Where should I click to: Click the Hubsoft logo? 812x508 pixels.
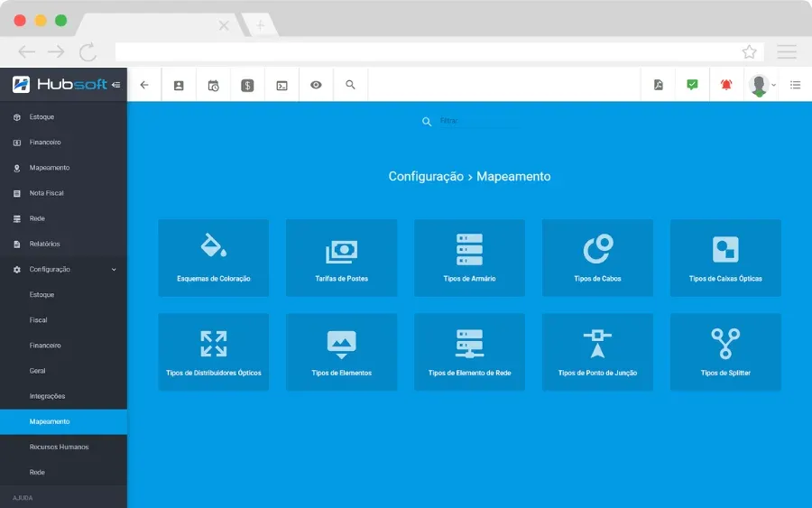[59, 85]
